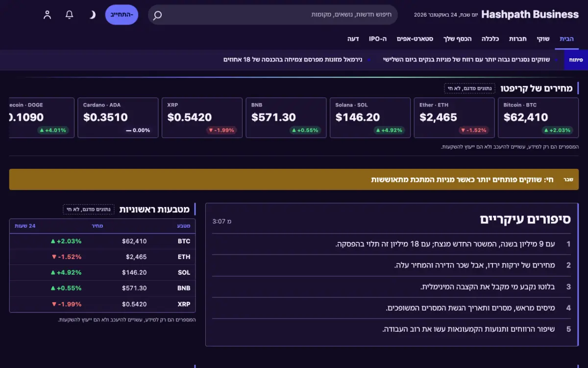Sort table by מטבע column header
This screenshot has width=588, height=368.
184,226
